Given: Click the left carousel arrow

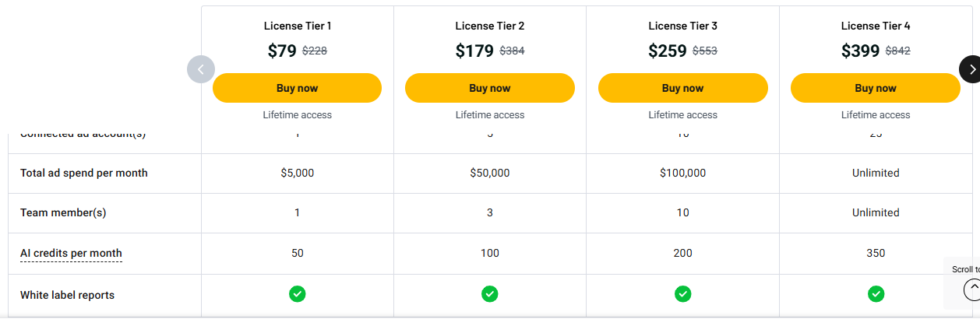Looking at the screenshot, I should [200, 69].
